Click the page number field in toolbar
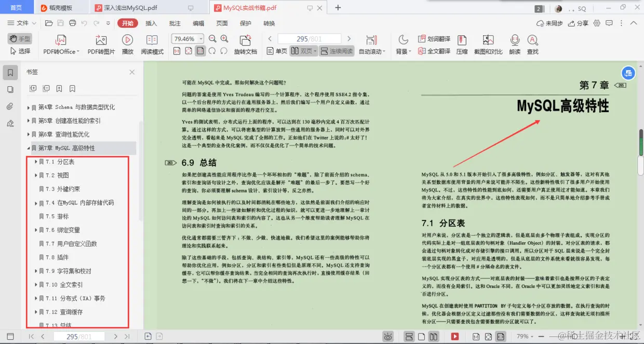Image resolution: width=644 pixels, height=344 pixels. [310, 39]
